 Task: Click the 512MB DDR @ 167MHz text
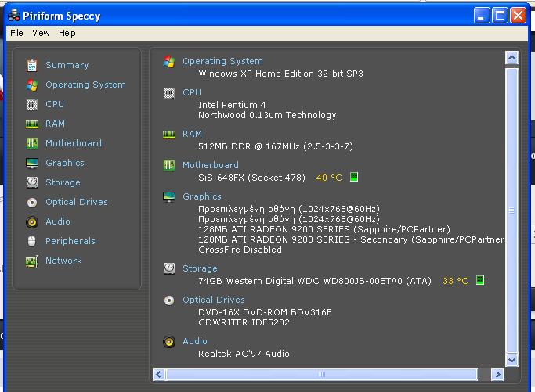click(276, 146)
